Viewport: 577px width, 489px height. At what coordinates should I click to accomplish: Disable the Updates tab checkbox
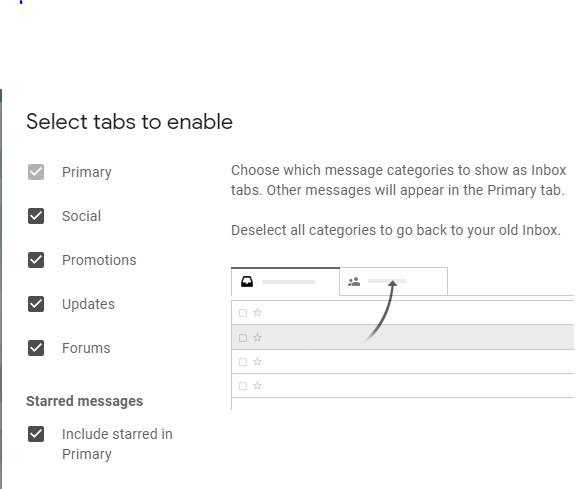tap(36, 304)
